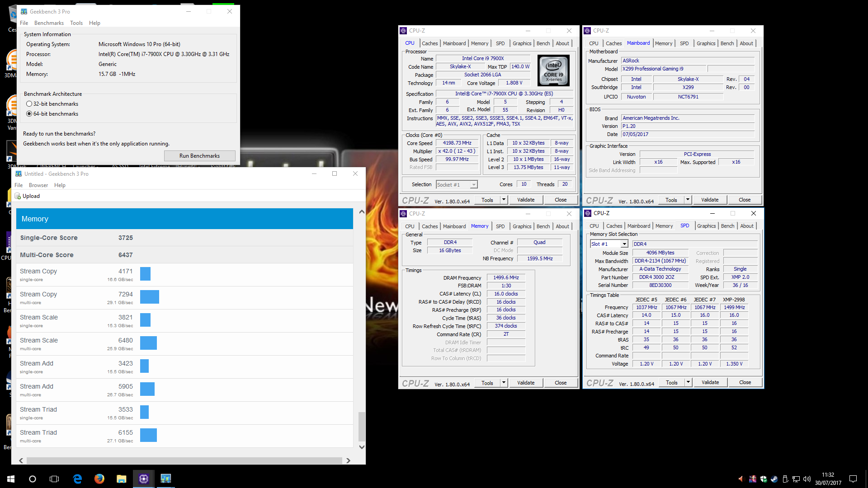The width and height of the screenshot is (868, 488).
Task: Open the Windows Start menu
Action: click(11, 479)
